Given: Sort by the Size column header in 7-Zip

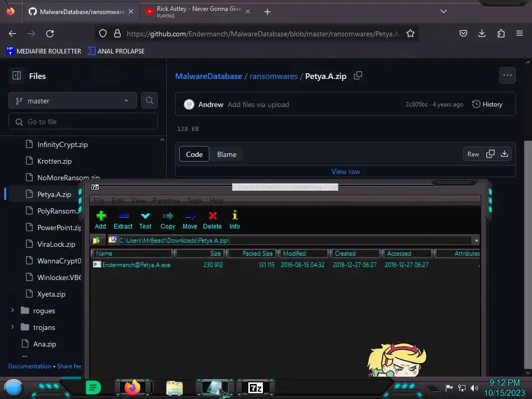Looking at the screenshot, I should 200,254.
